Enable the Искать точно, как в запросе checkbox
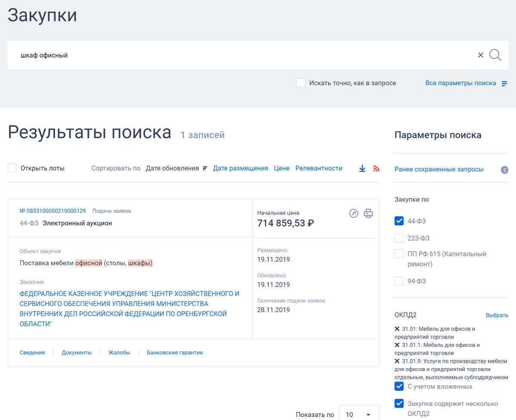The image size is (516, 420). click(x=301, y=83)
